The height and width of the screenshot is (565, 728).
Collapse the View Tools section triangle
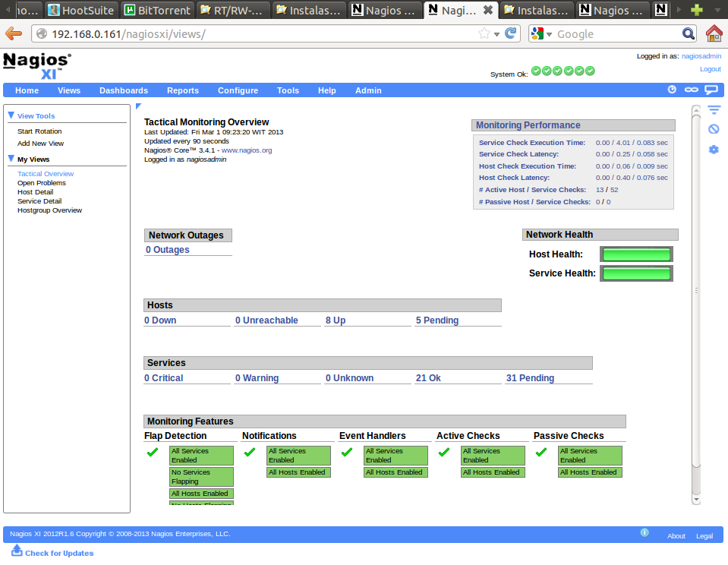tap(11, 115)
